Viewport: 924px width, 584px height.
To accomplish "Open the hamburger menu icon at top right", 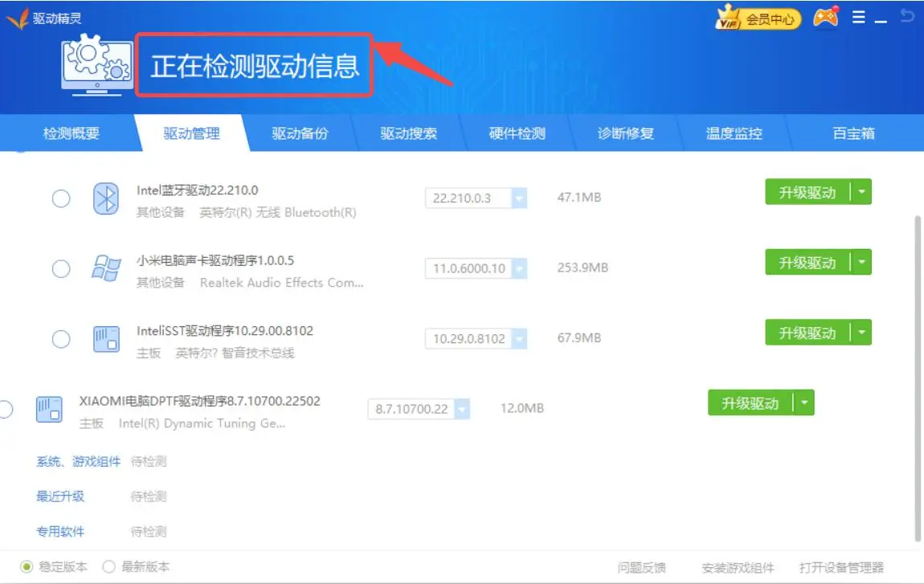I will (x=861, y=15).
